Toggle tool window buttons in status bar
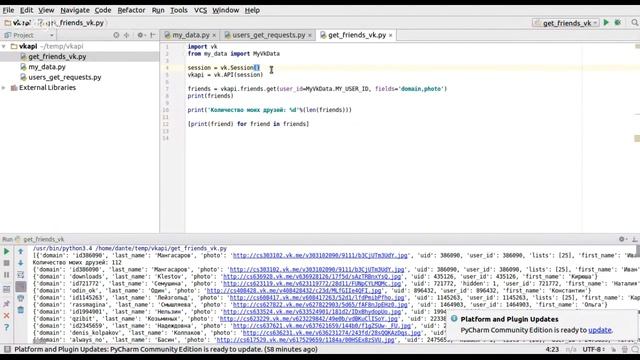Viewport: 640px width, 360px height. tap(7, 349)
